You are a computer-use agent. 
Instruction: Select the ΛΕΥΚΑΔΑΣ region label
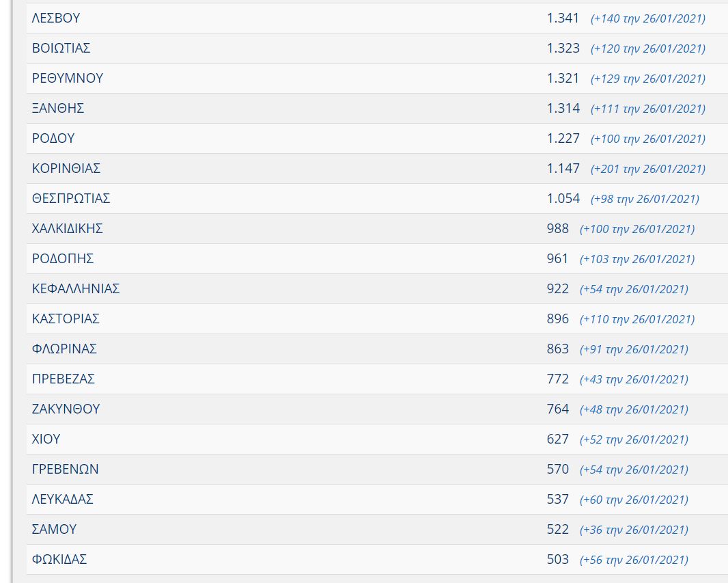[63, 500]
